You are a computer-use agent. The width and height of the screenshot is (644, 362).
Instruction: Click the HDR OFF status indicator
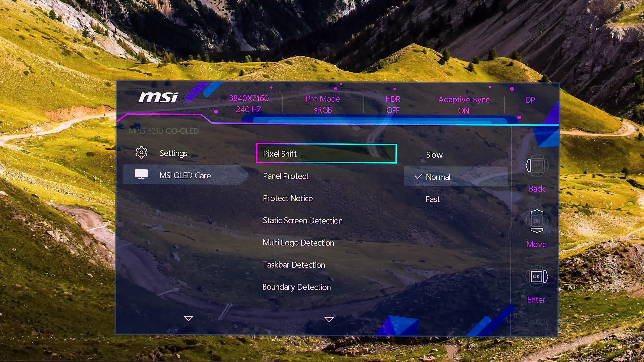tap(393, 105)
